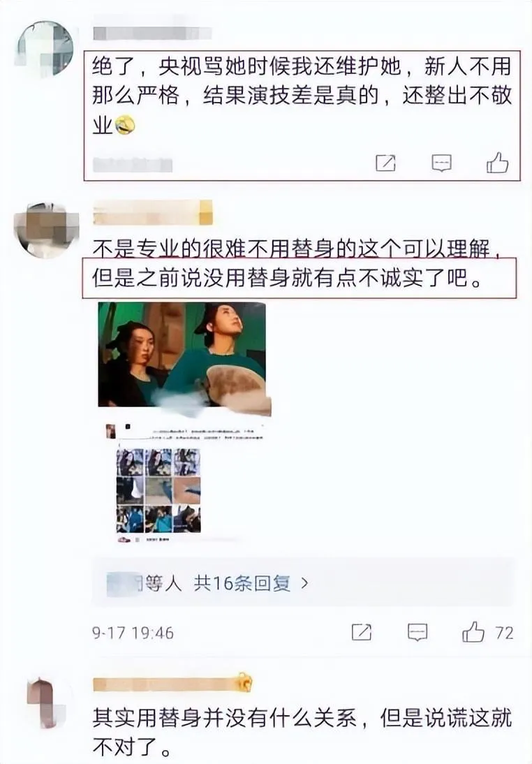View the first commenter's avatar
The height and width of the screenshot is (764, 532).
coord(45,49)
